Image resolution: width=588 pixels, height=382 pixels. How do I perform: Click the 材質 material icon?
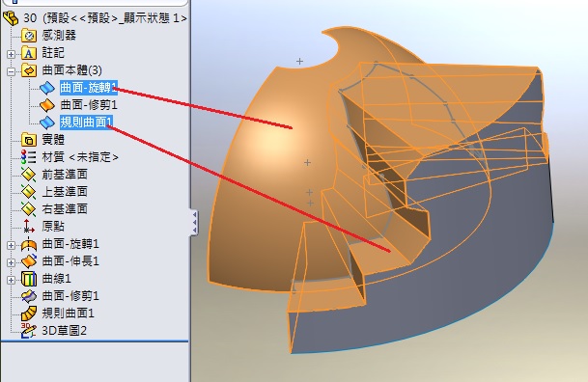tap(29, 157)
